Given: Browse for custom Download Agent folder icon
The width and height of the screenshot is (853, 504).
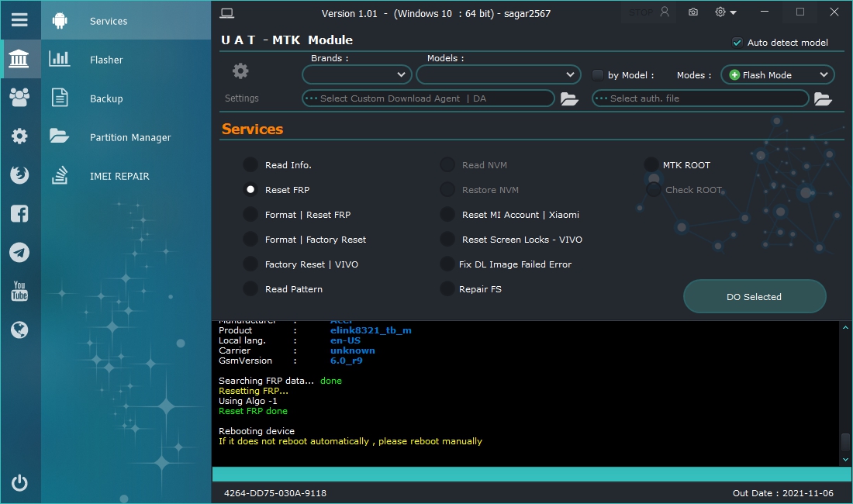Looking at the screenshot, I should 569,99.
